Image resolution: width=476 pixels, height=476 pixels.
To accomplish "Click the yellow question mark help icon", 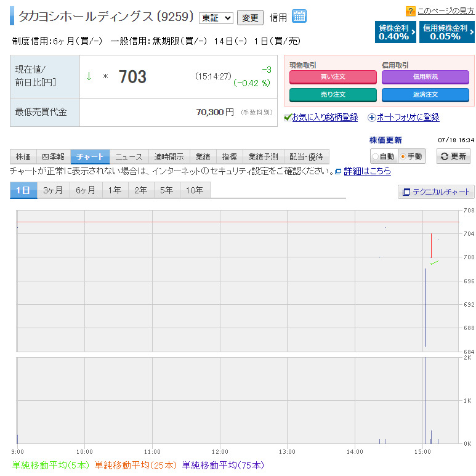I will point(410,12).
